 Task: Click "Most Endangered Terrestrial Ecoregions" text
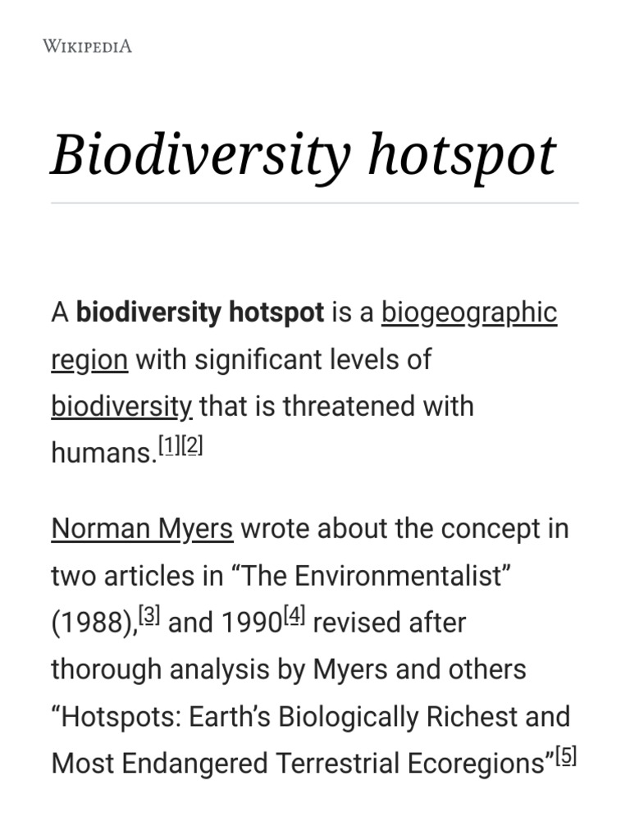click(299, 764)
